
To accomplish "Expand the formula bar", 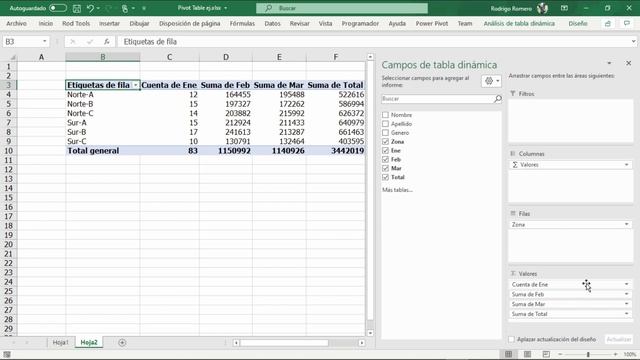I will (x=633, y=42).
